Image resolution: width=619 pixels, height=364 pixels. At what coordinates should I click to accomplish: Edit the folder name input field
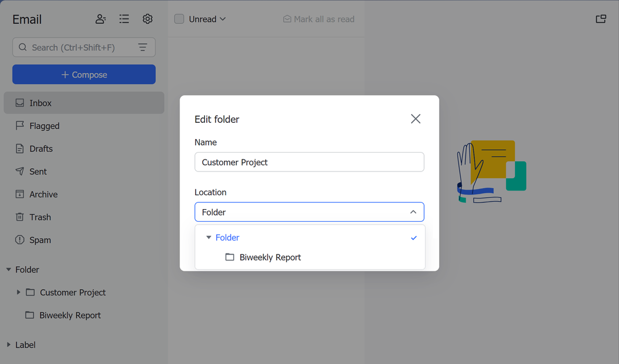pos(309,162)
